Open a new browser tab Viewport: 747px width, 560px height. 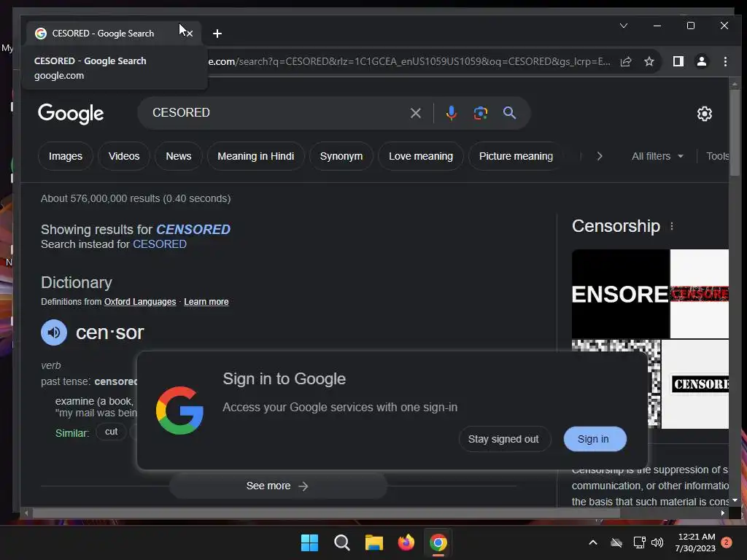tap(217, 34)
